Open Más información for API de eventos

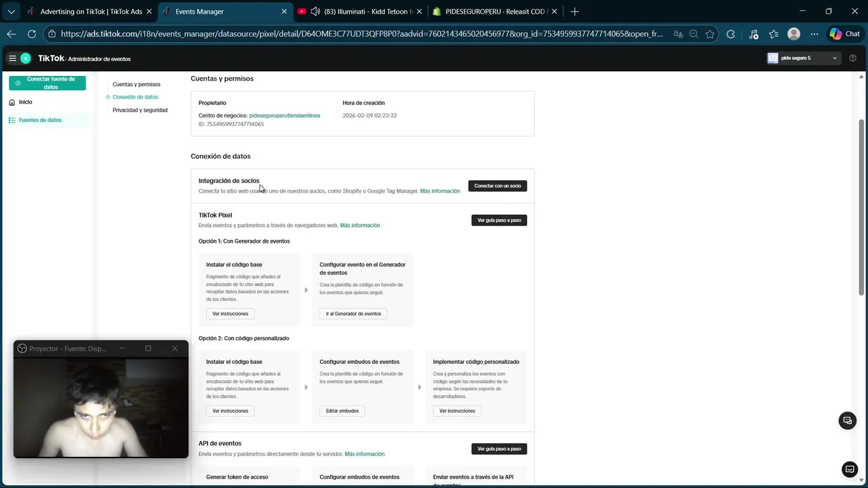coord(364,454)
